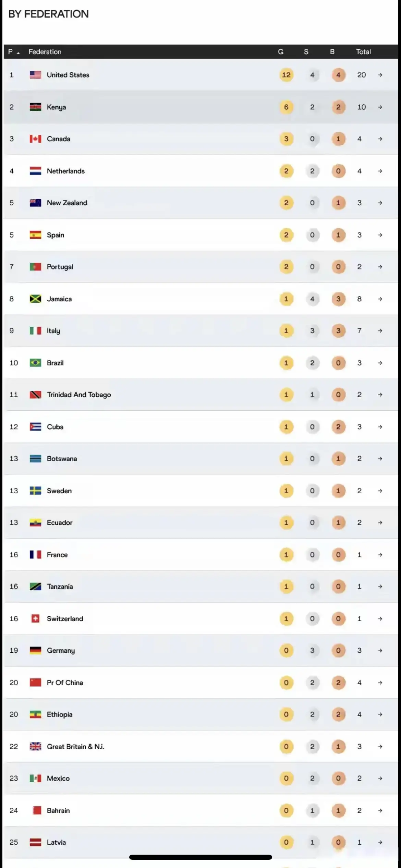Click the Trinidad And Tobago flag icon

[35, 395]
